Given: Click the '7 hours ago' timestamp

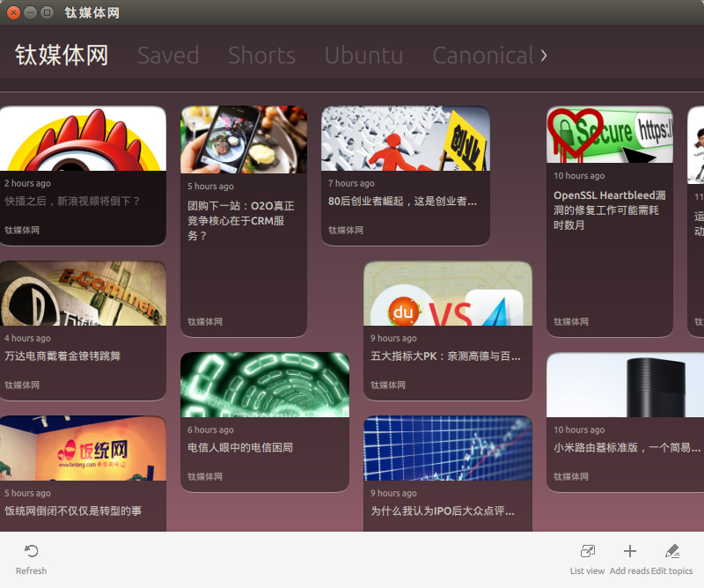Looking at the screenshot, I should click(351, 183).
